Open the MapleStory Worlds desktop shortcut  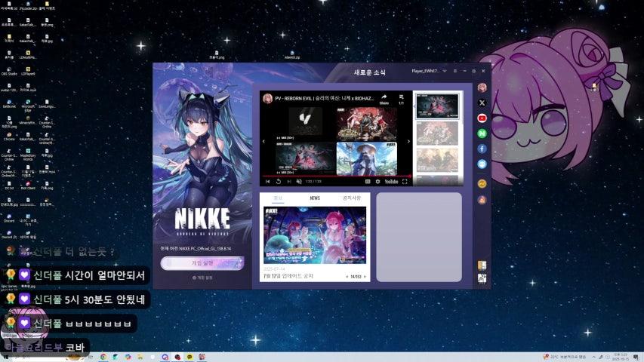pyautogui.click(x=27, y=154)
